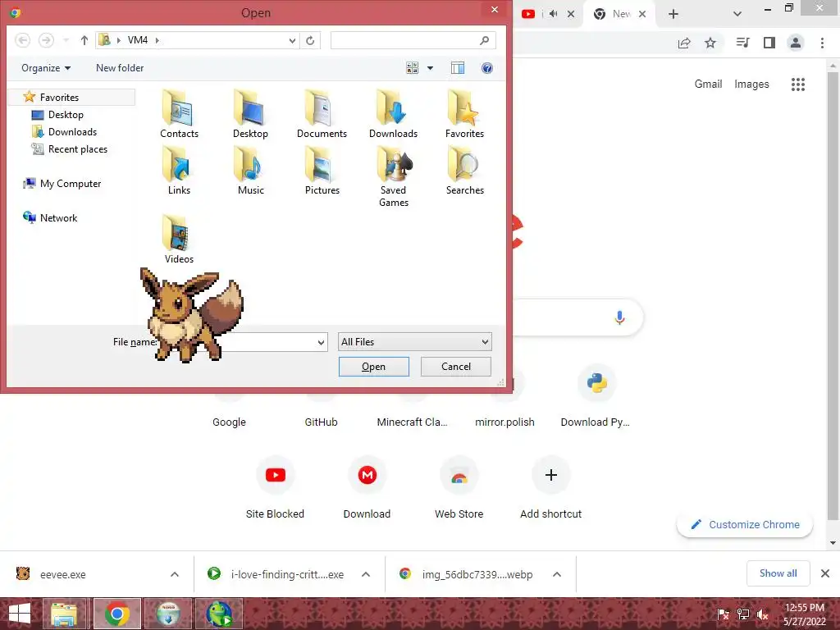Open the Desktop folder icon in file list
840x630 pixels.
point(250,114)
